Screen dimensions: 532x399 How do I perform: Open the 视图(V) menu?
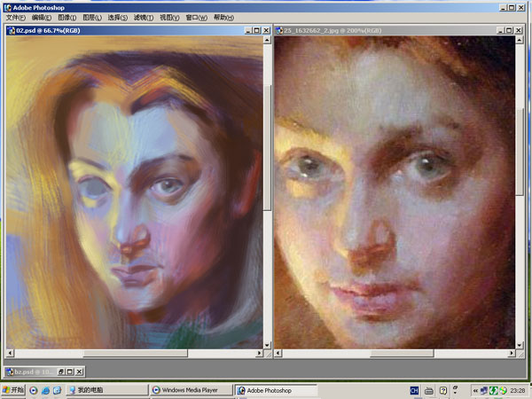tap(169, 18)
